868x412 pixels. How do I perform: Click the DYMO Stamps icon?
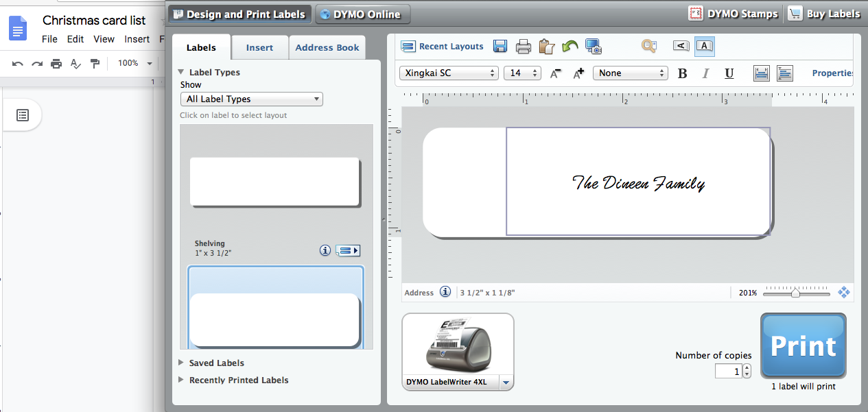696,13
